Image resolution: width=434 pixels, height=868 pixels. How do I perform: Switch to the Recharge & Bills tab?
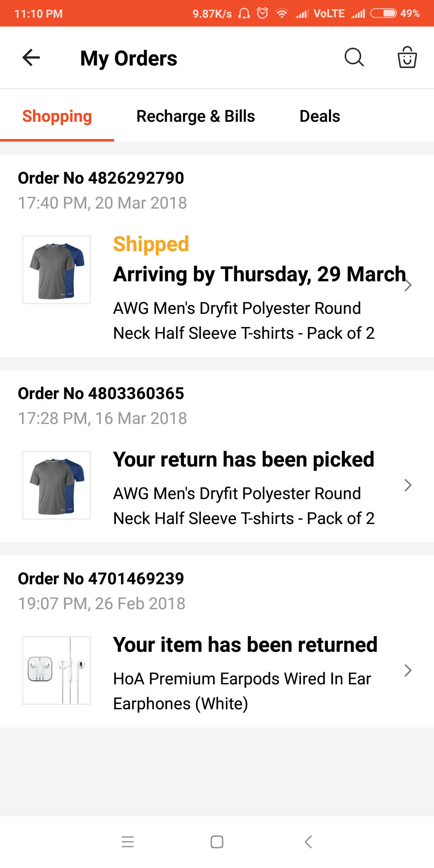click(x=196, y=116)
